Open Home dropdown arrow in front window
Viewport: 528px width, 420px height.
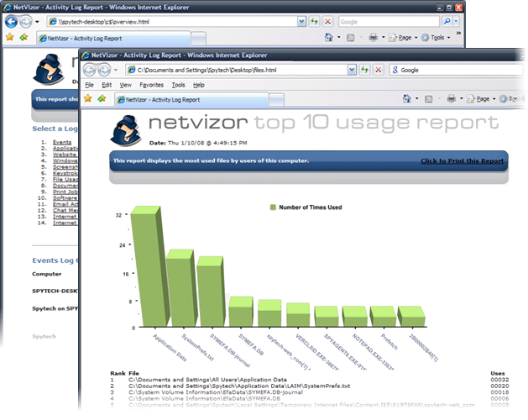[417, 98]
